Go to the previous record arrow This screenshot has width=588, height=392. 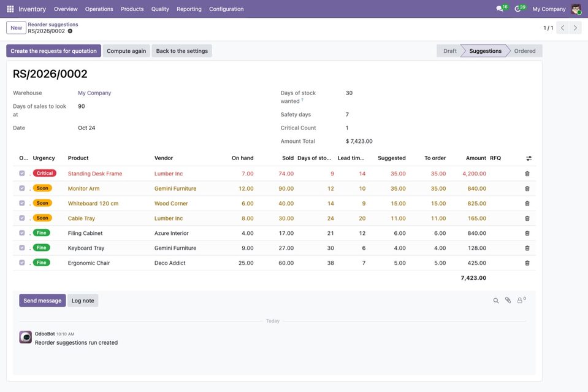(562, 28)
